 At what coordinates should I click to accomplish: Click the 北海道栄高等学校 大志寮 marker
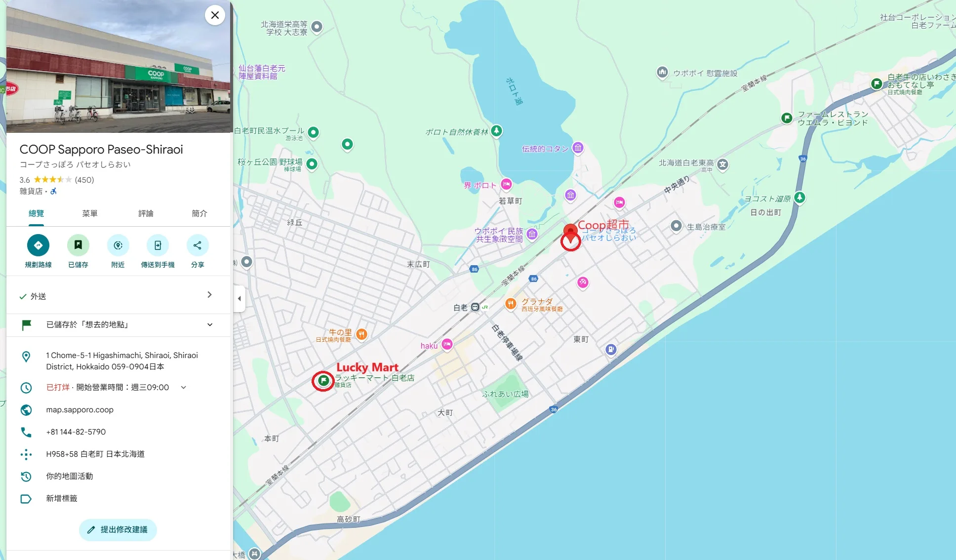(x=317, y=26)
